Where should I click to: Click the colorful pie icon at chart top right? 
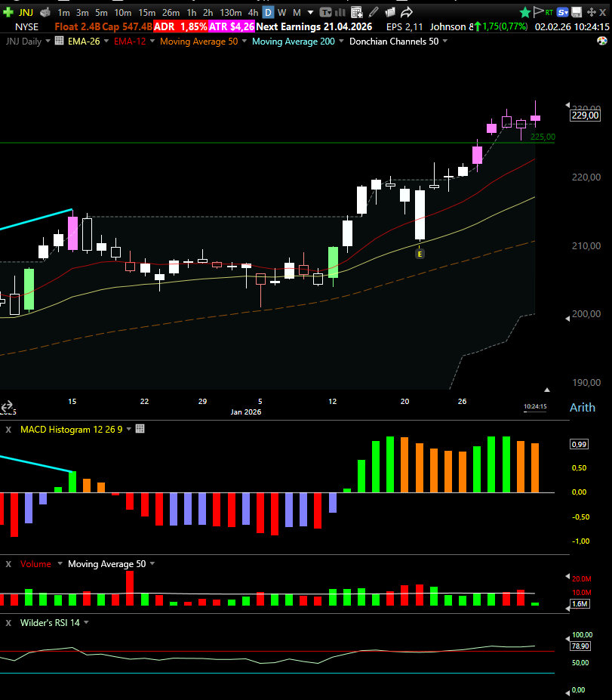pyautogui.click(x=601, y=41)
